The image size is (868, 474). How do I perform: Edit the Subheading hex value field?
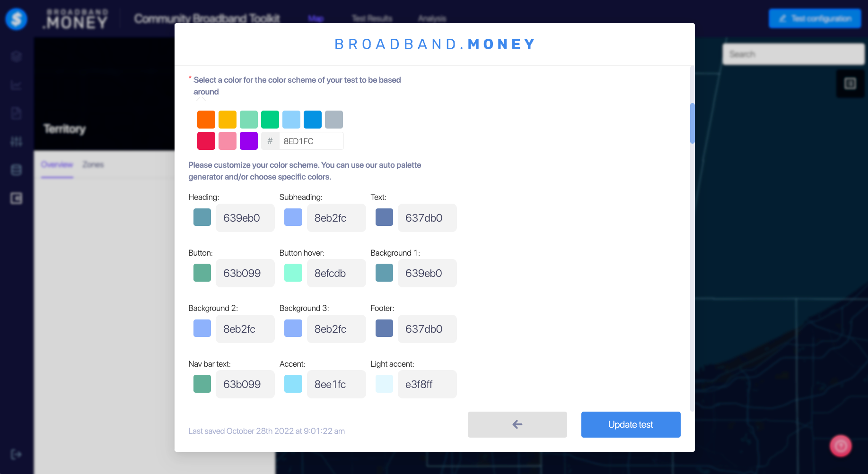pyautogui.click(x=336, y=218)
